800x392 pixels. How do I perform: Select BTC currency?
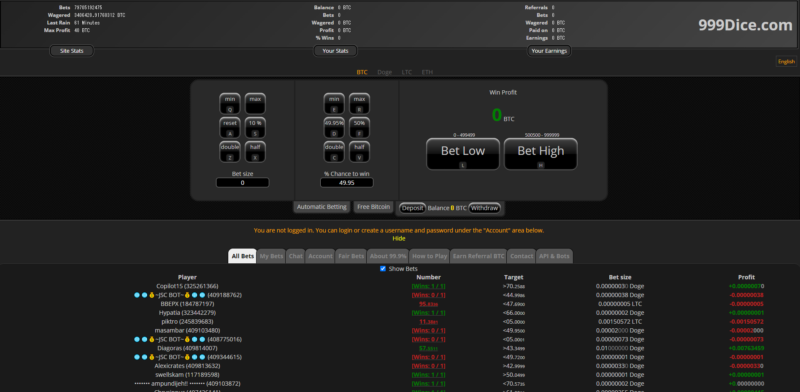[362, 72]
